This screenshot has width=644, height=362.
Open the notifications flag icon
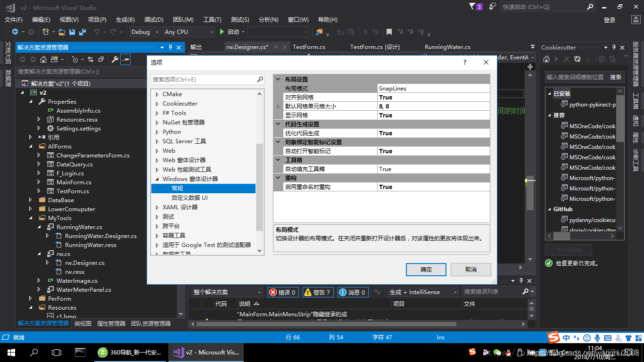pyautogui.click(x=472, y=7)
